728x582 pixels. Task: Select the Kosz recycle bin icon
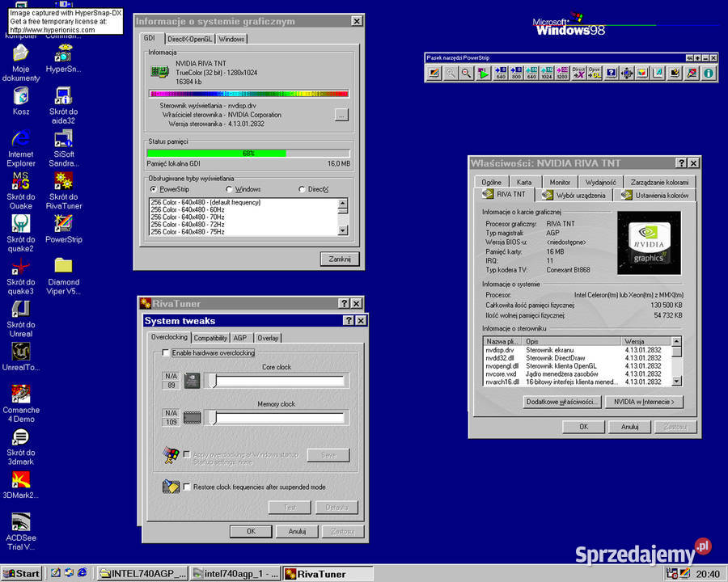[x=21, y=101]
